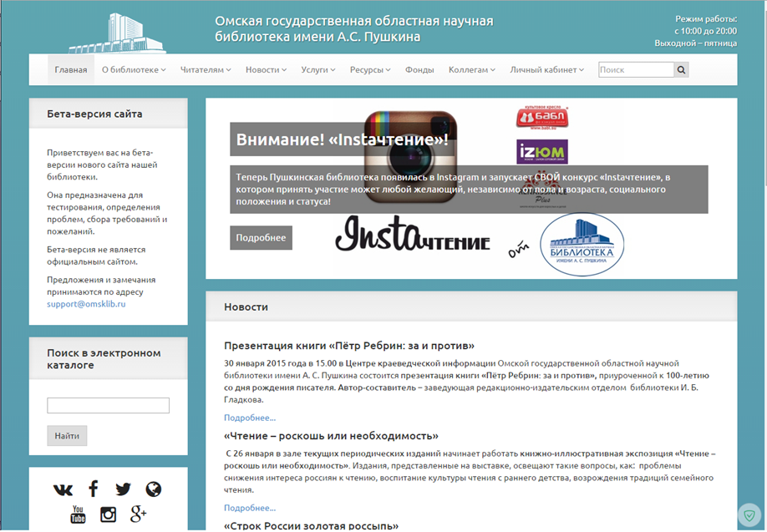767x532 pixels.
Task: Expand the Коллегам menu
Action: [x=471, y=70]
